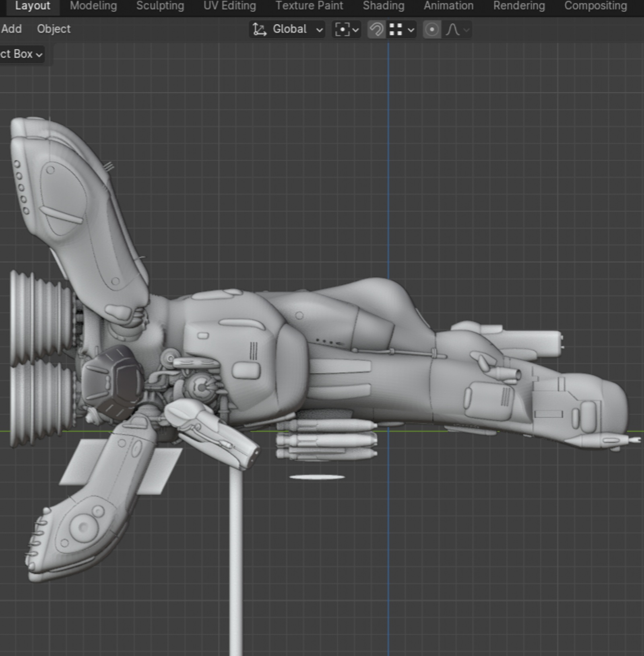This screenshot has height=656, width=644.
Task: Switch to the Compositing workspace tab
Action: [x=595, y=6]
